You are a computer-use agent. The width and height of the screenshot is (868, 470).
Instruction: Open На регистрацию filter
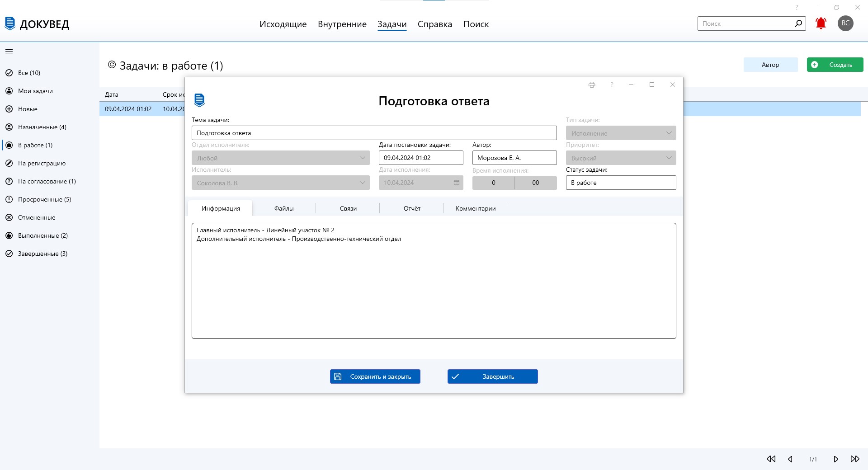point(42,163)
